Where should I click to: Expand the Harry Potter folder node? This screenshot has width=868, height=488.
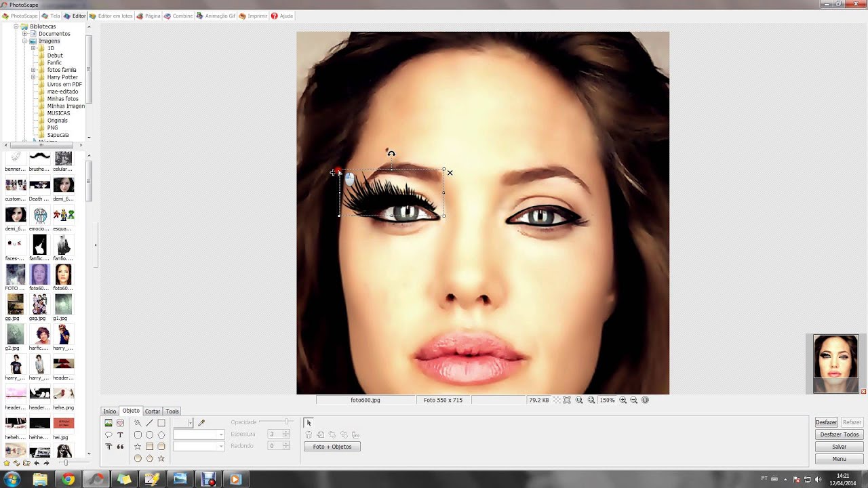pos(33,77)
